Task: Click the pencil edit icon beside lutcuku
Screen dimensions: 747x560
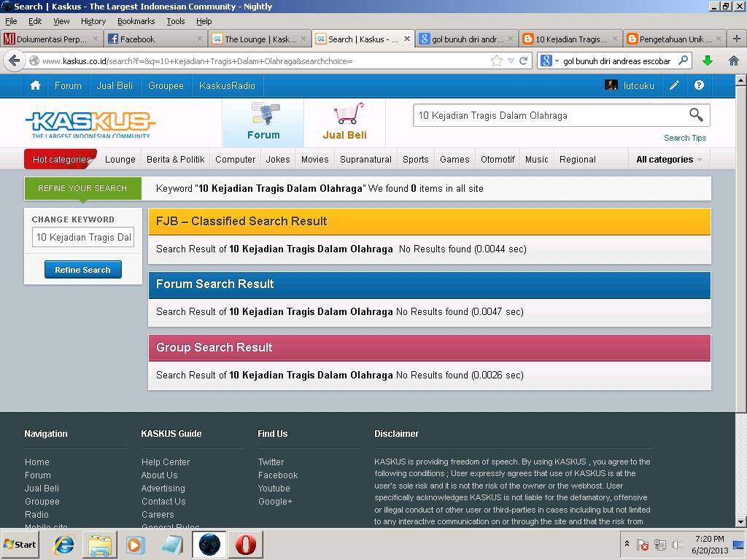Action: [x=674, y=86]
